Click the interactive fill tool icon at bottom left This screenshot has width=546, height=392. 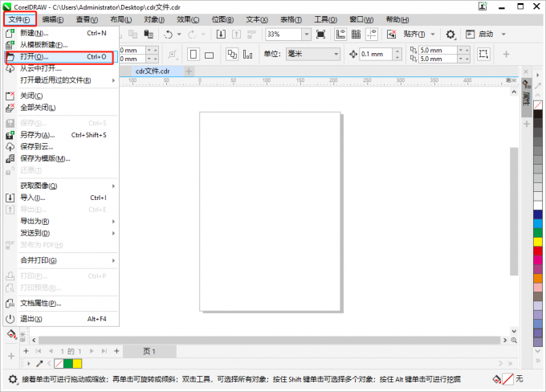pos(11,334)
